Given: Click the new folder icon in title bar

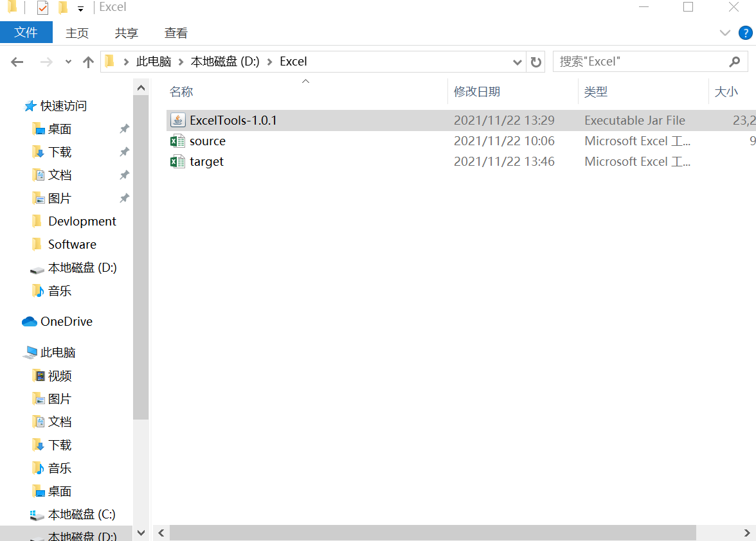Looking at the screenshot, I should click(63, 7).
